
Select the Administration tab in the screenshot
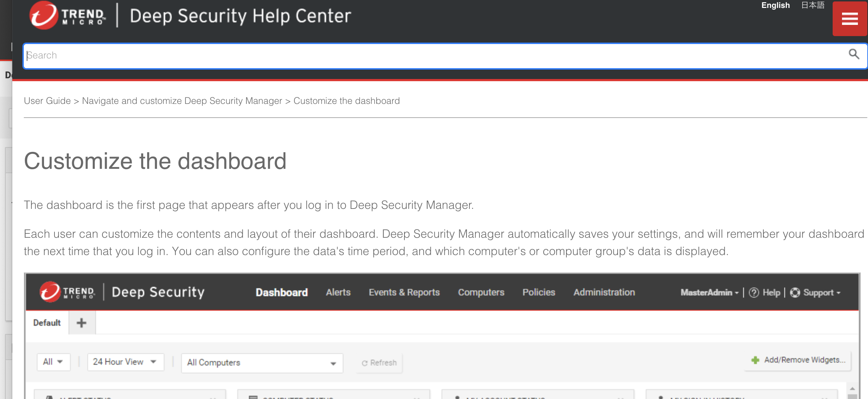click(604, 292)
